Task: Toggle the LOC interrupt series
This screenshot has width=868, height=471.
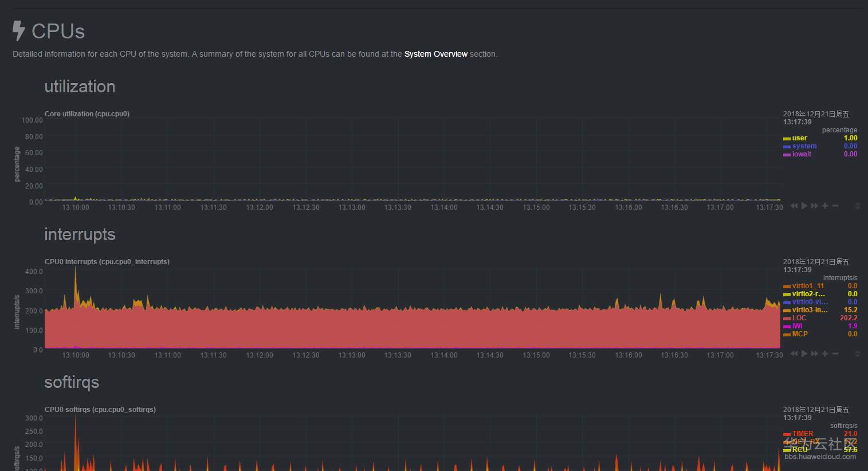Action: pyautogui.click(x=799, y=318)
